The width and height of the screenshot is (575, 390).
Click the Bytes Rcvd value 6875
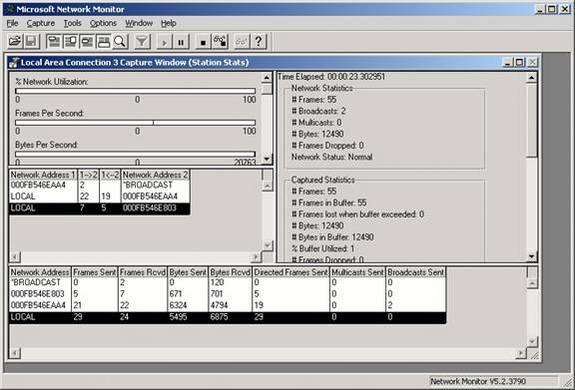(x=219, y=317)
